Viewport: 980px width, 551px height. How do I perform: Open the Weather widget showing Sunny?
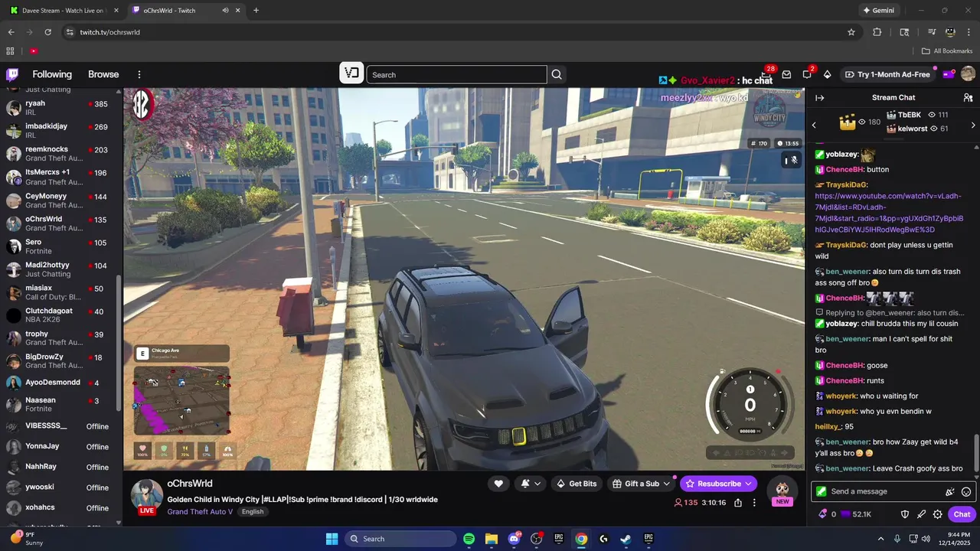point(25,539)
